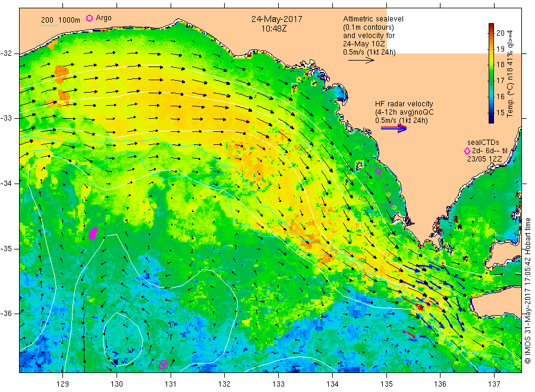Click the IMOS copyright timestamp text
This screenshot has height=392, width=535.
click(x=528, y=290)
